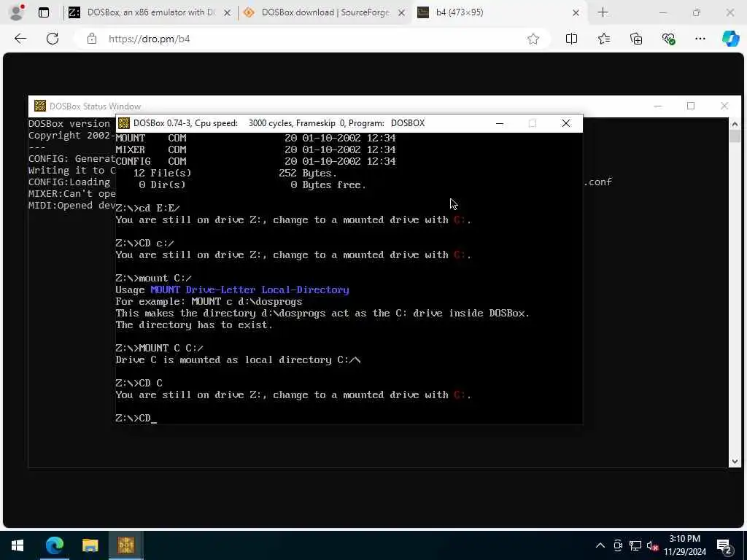Add page to favorites with the star icon
The image size is (747, 560).
click(x=533, y=39)
